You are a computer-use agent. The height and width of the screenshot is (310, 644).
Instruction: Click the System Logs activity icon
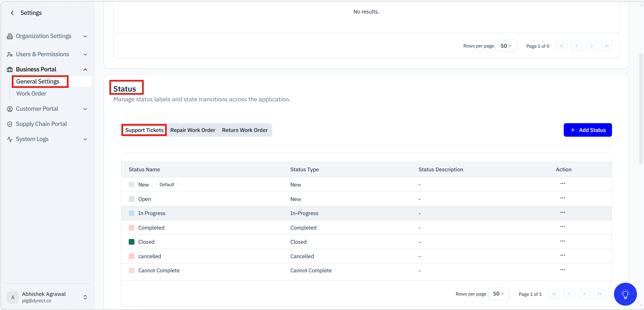click(x=10, y=139)
